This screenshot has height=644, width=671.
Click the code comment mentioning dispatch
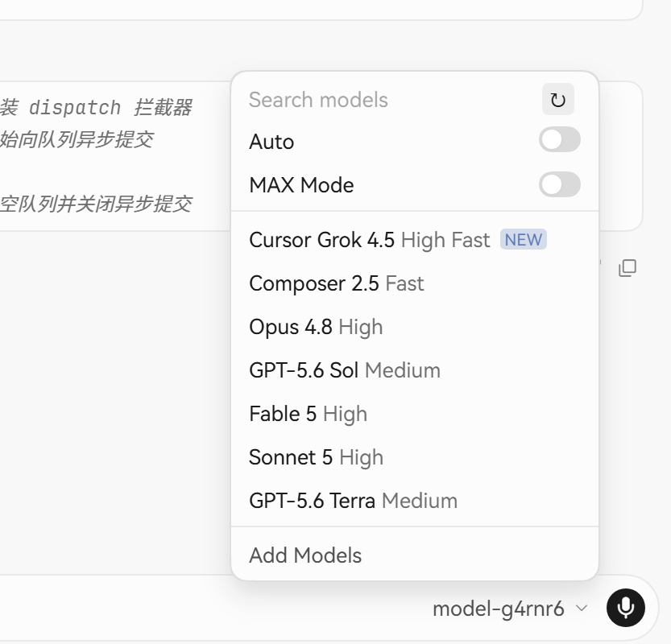coord(96,107)
